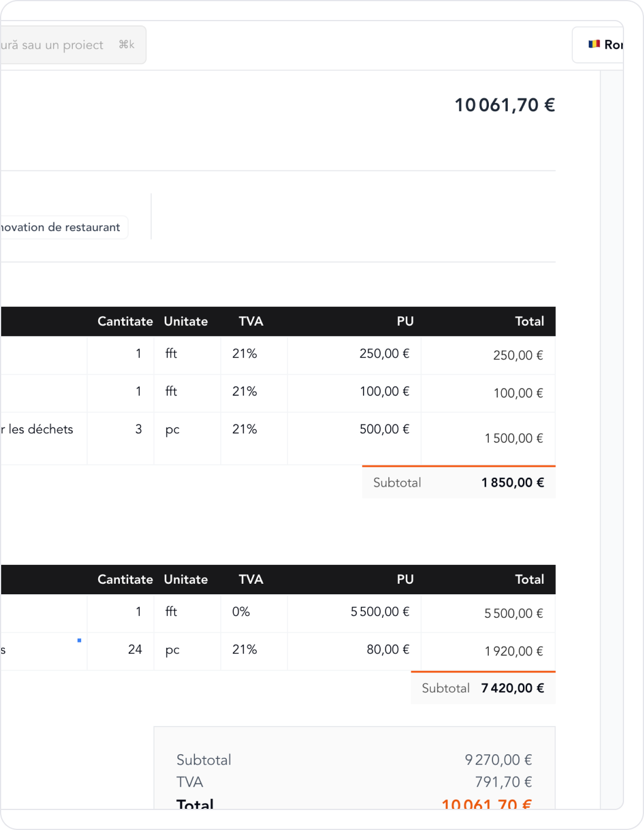This screenshot has width=644, height=830.
Task: Click the small blue dot marker
Action: (79, 640)
